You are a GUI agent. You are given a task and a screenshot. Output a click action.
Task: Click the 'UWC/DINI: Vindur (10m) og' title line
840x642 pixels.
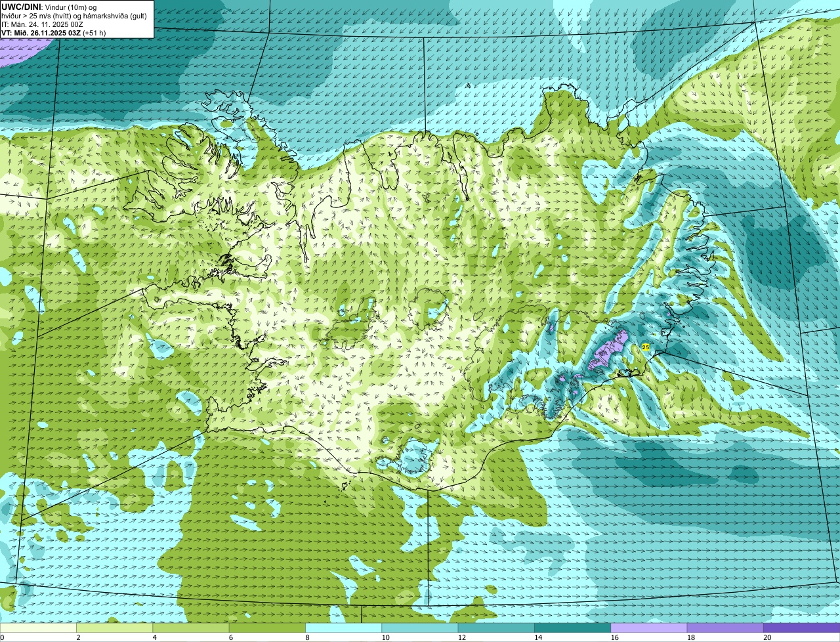(49, 7)
